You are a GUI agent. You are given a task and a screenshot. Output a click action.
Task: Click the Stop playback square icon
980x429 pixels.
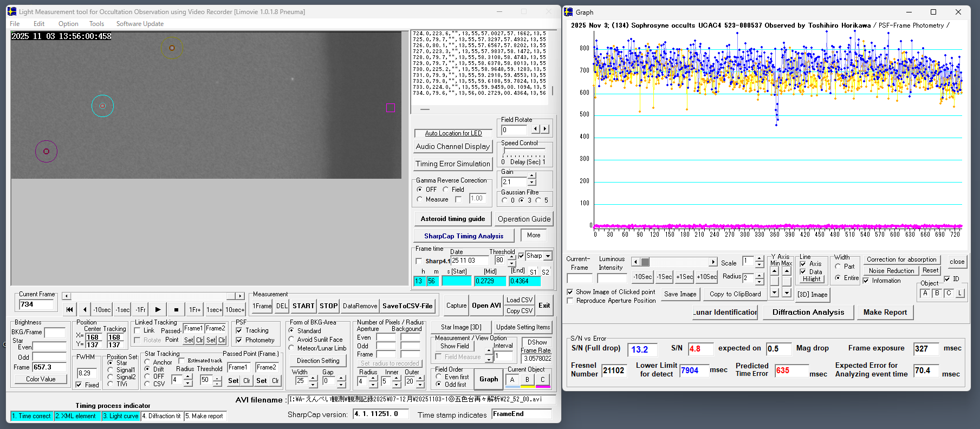click(176, 310)
